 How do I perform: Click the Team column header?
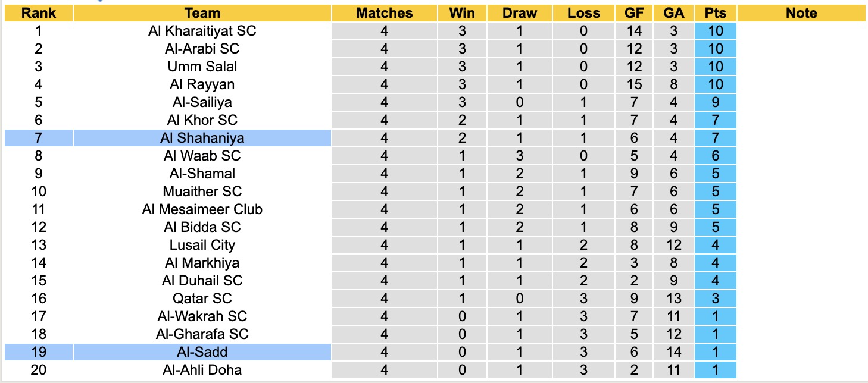pos(202,13)
